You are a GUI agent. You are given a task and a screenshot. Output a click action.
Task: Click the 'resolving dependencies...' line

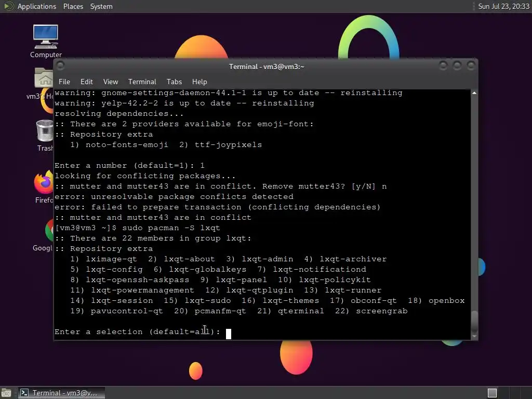(x=119, y=114)
